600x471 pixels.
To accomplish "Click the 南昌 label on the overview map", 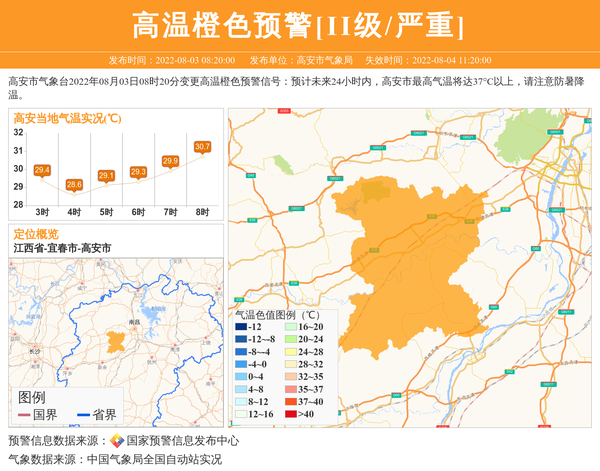I will 134,322.
